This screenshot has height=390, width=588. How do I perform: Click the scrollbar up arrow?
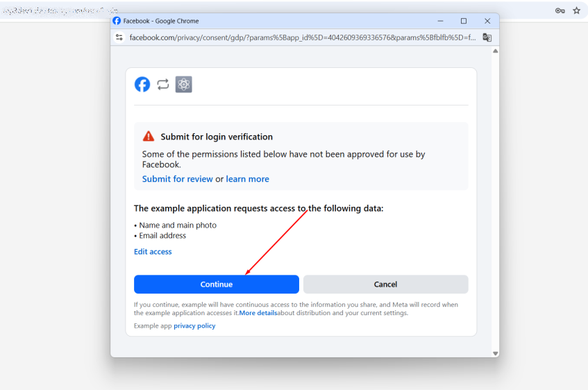pos(496,51)
